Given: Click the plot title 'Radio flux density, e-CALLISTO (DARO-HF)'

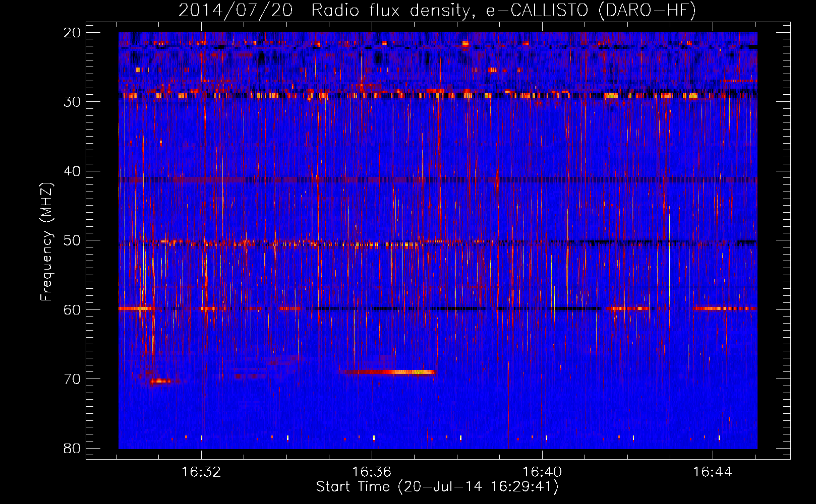Looking at the screenshot, I should point(504,10).
